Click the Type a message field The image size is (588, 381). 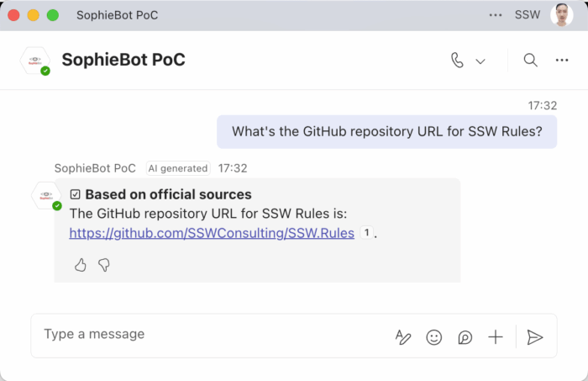(210, 336)
